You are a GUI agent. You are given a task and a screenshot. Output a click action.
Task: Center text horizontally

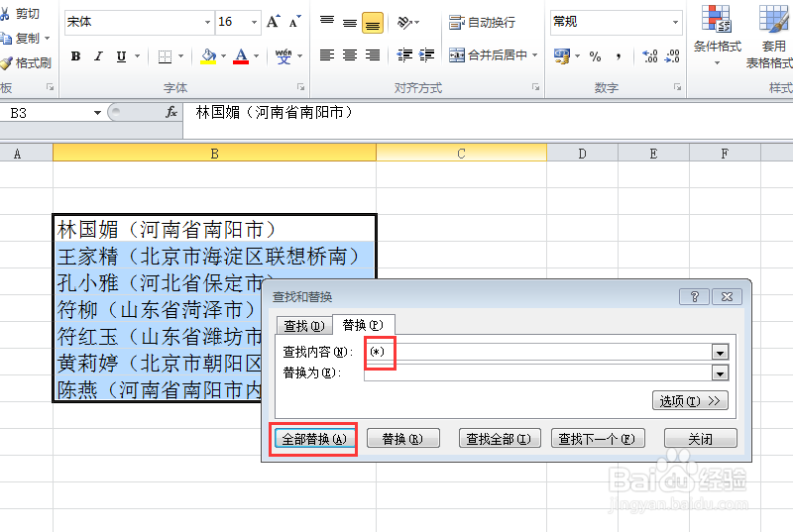[350, 54]
